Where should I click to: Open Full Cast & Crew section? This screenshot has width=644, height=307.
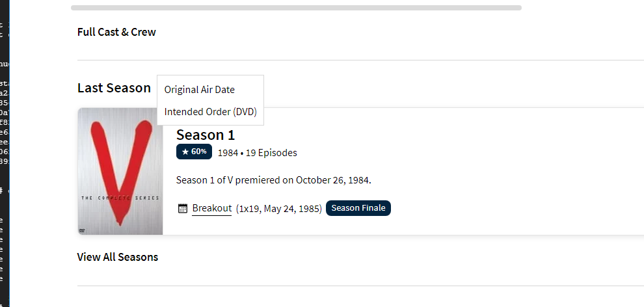click(x=116, y=32)
